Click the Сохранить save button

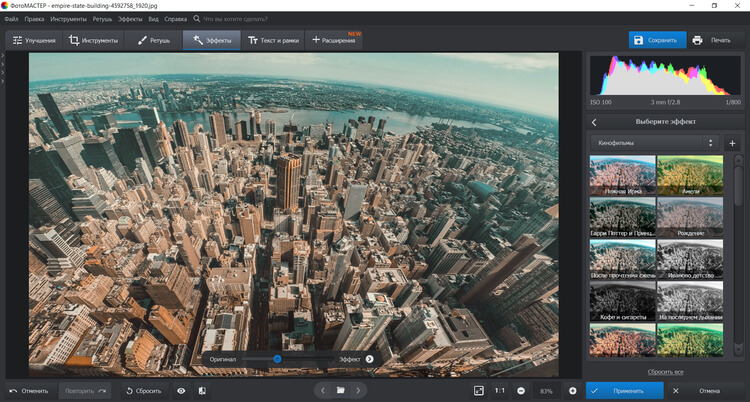(x=657, y=40)
